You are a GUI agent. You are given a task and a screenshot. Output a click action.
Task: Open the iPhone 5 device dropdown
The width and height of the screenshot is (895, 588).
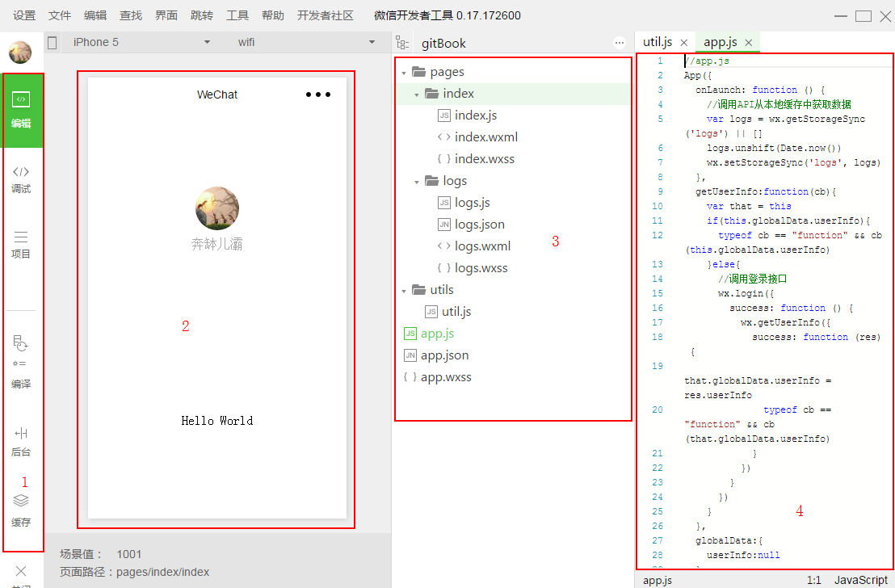coord(141,42)
